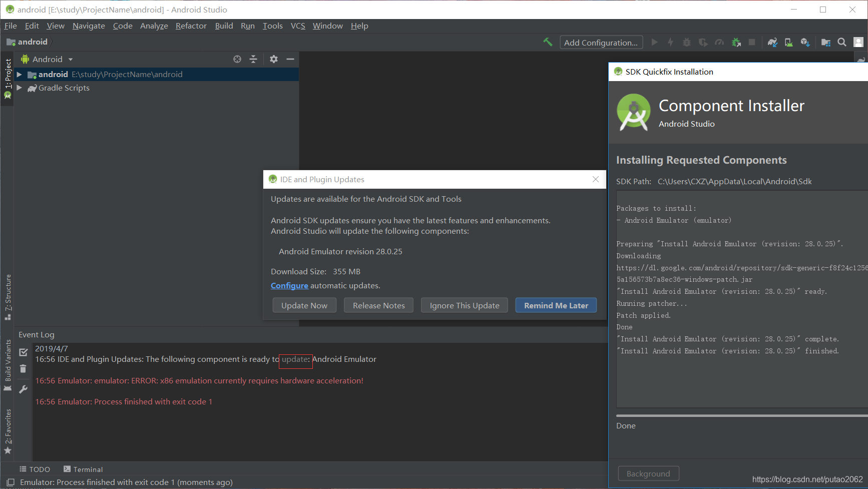Click the SDK Path value text
This screenshot has height=489, width=868.
(x=735, y=181)
